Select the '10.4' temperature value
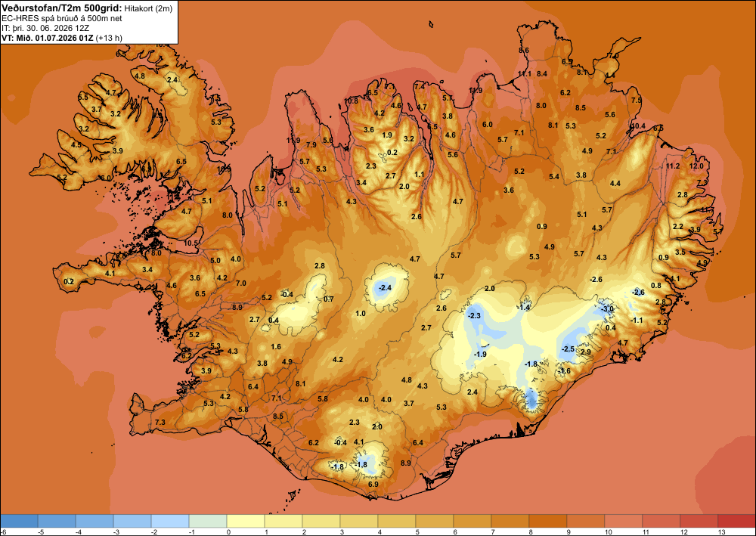756x536 pixels. (x=638, y=125)
